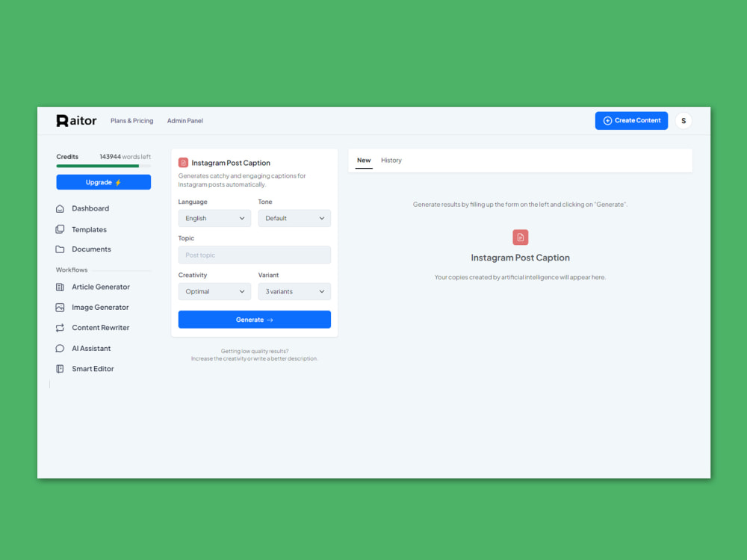Click the Content Rewriter arrows icon

(x=60, y=328)
